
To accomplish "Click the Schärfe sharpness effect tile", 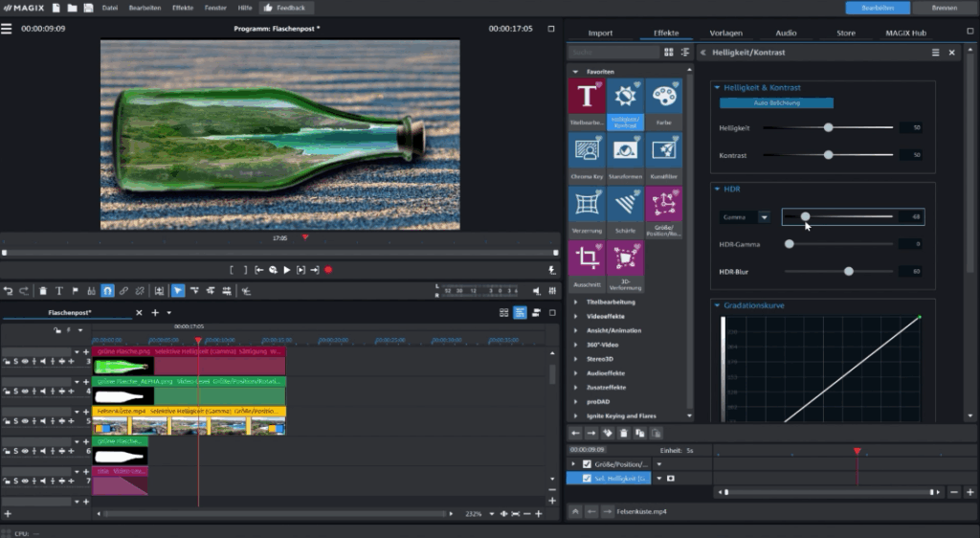I will coord(625,205).
